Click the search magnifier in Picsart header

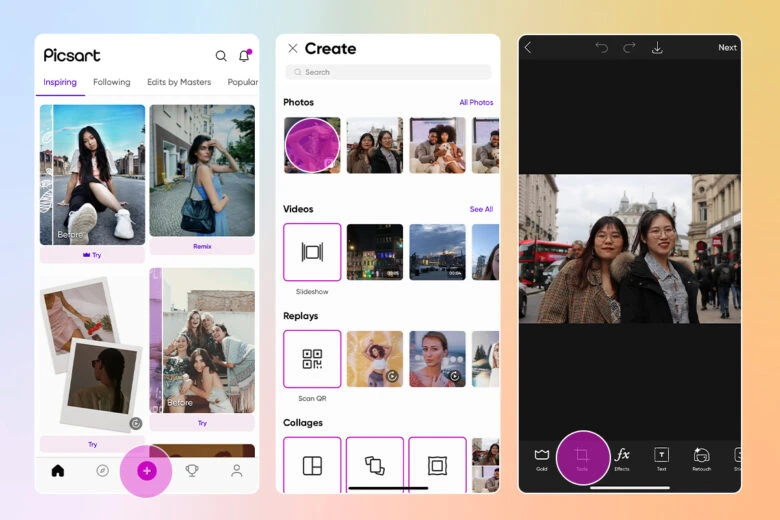pyautogui.click(x=221, y=56)
